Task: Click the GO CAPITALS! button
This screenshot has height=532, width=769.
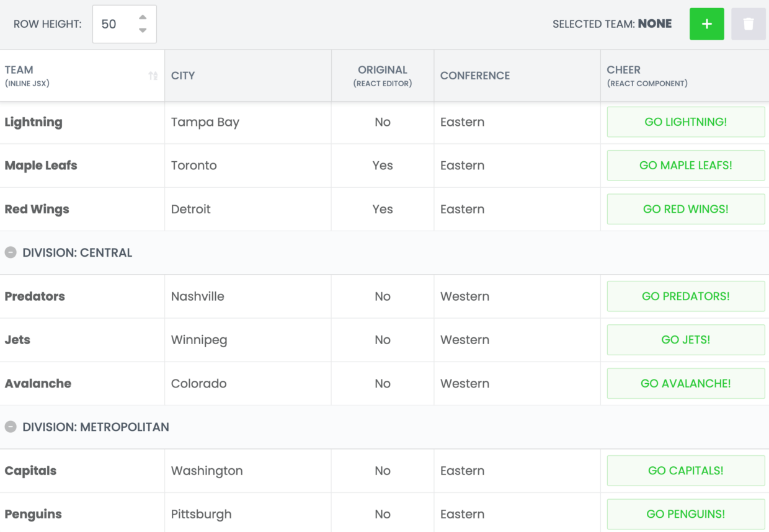Action: [x=686, y=471]
